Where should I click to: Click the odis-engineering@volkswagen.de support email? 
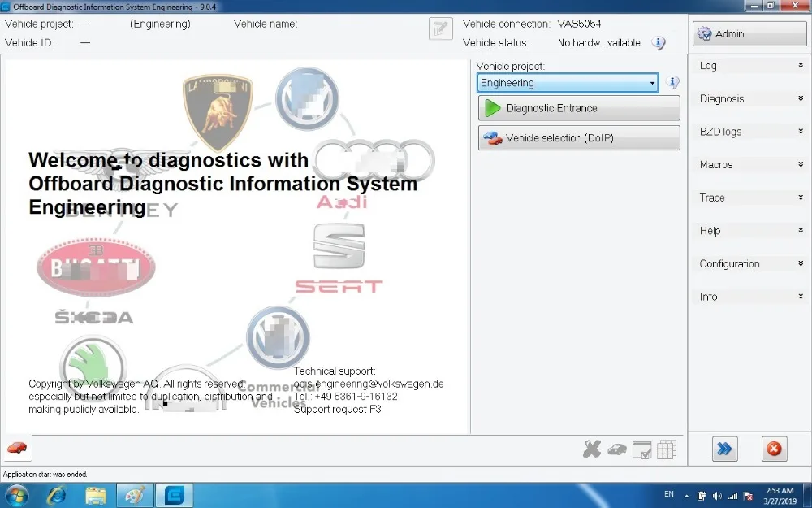pyautogui.click(x=369, y=384)
